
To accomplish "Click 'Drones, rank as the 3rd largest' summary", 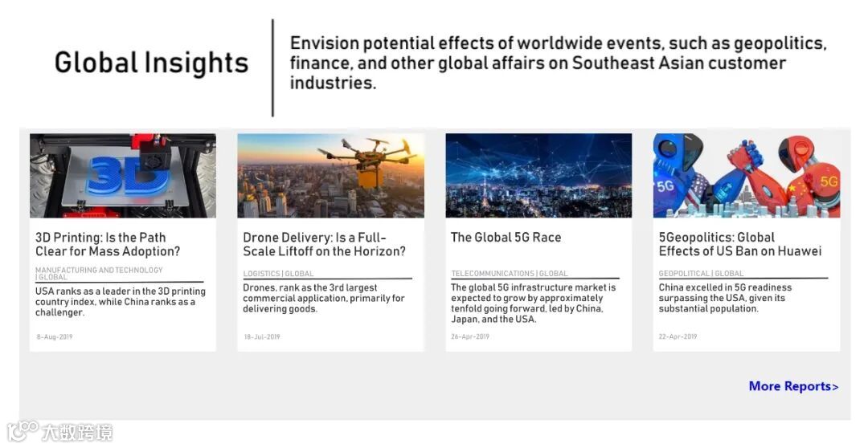I will click(x=324, y=298).
